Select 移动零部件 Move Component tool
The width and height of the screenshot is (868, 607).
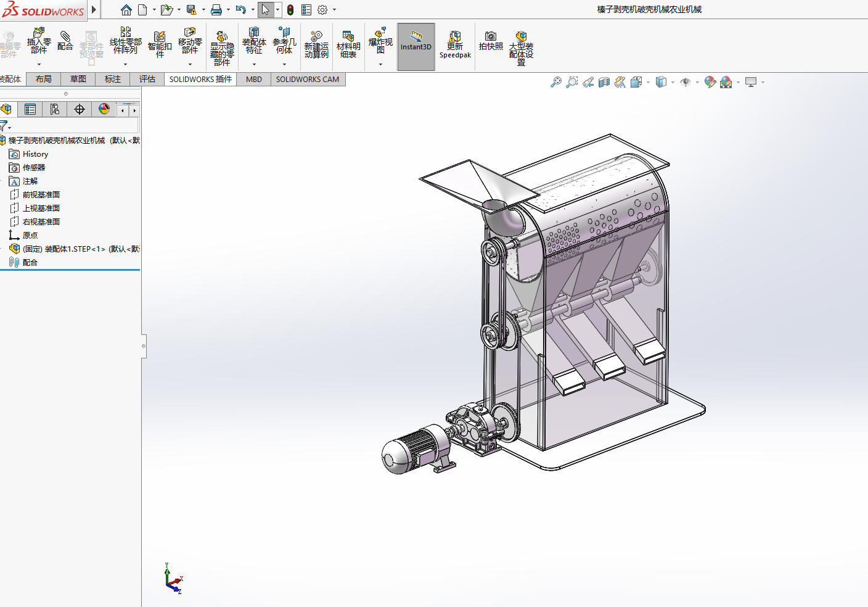coord(190,41)
